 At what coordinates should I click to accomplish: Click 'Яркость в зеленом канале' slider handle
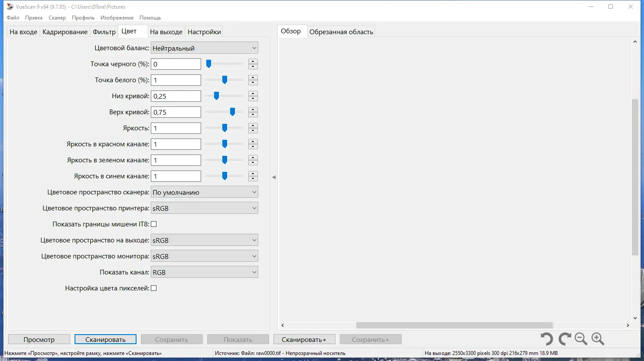[224, 160]
